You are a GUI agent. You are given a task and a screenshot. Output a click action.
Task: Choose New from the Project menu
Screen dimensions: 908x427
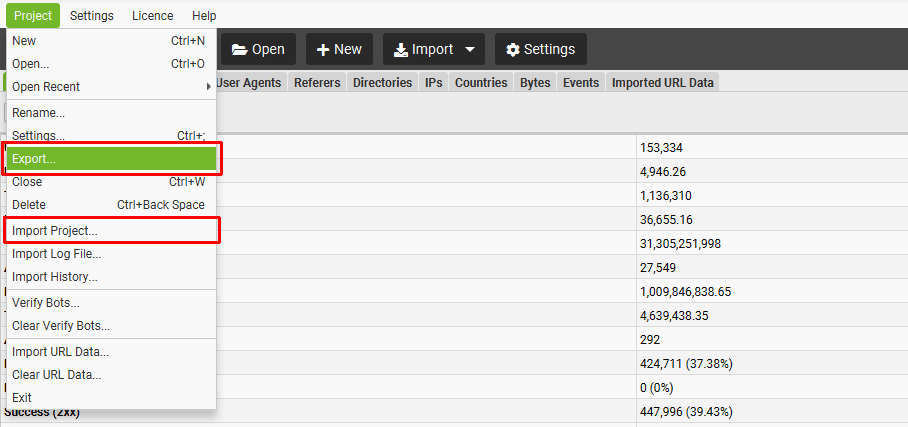click(x=111, y=41)
